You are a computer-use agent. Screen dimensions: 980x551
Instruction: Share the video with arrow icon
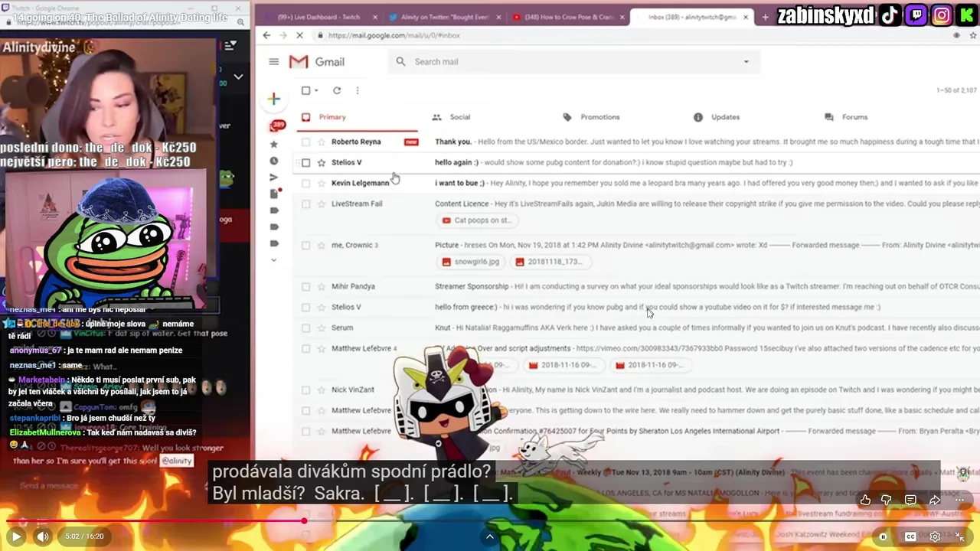[935, 500]
